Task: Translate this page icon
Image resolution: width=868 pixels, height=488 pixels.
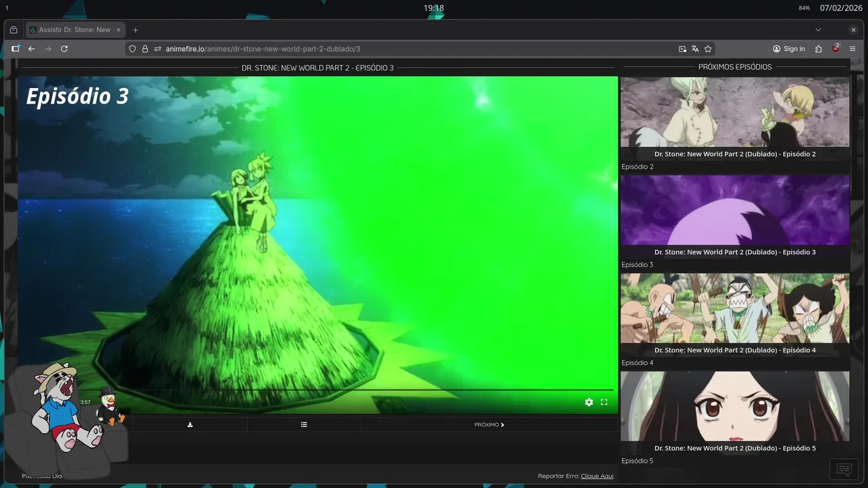Action: click(x=695, y=49)
